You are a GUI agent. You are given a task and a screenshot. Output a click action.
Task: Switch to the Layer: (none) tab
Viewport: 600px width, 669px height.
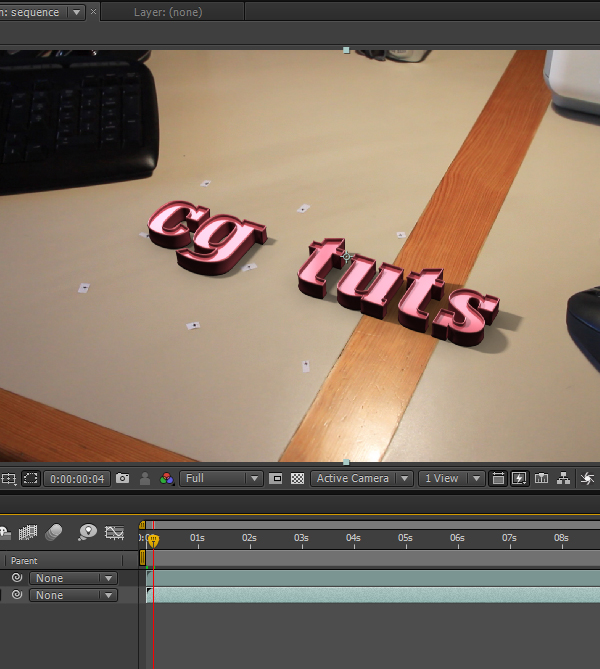tap(168, 12)
